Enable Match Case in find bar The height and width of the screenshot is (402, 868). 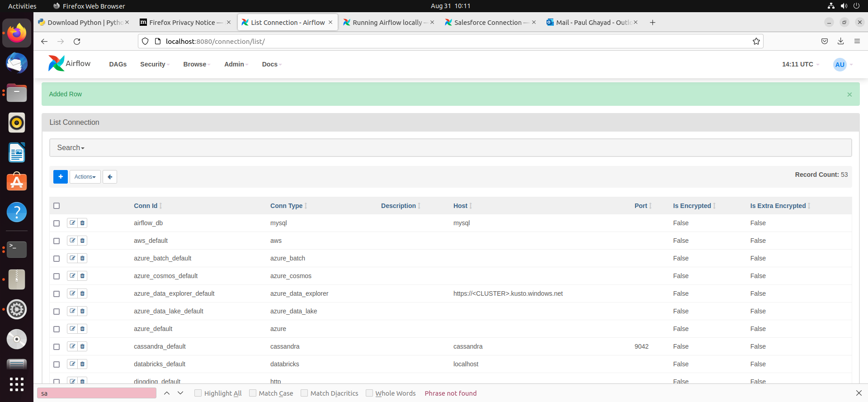[253, 393]
